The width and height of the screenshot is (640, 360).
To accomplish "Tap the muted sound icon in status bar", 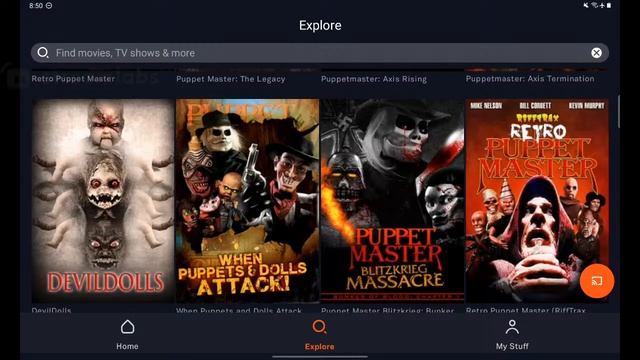I will (x=587, y=5).
